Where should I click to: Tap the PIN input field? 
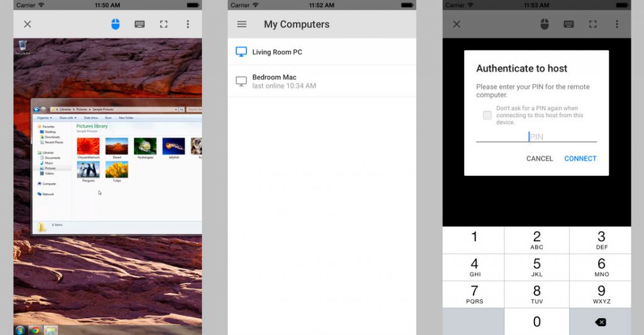click(x=536, y=137)
